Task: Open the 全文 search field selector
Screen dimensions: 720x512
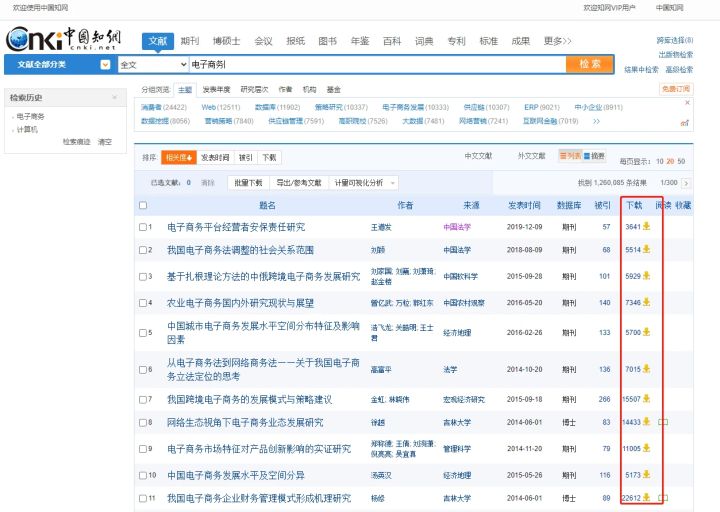Action: [x=153, y=65]
